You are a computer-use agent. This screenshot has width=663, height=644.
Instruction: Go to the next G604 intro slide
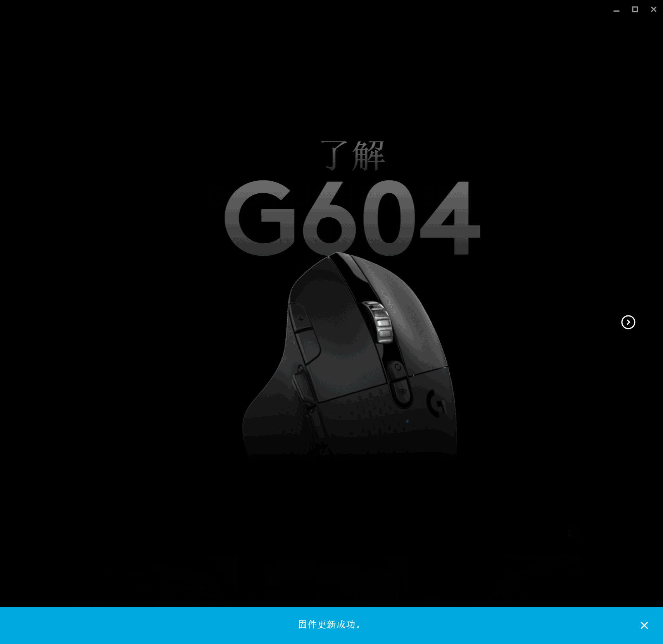[x=628, y=322]
